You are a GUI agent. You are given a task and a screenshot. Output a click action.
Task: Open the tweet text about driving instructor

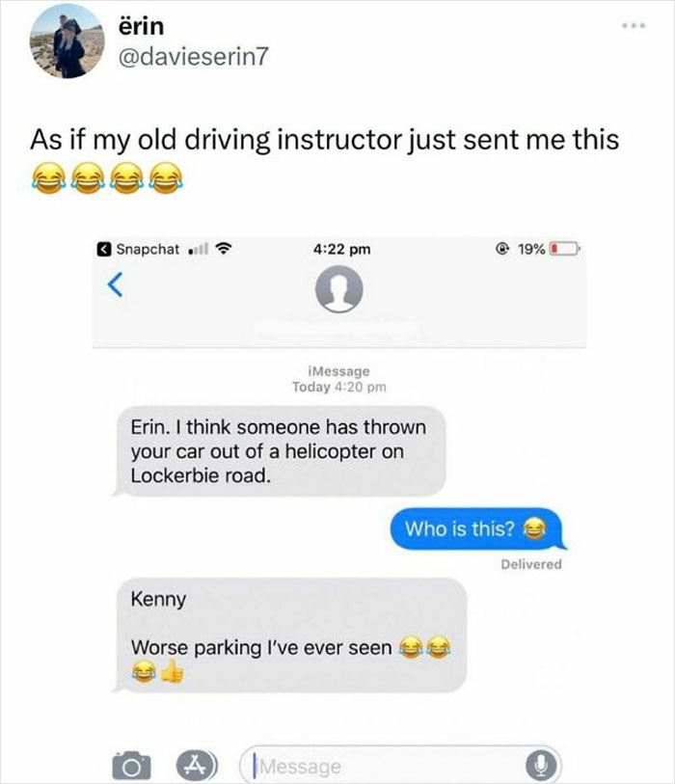[x=325, y=158]
